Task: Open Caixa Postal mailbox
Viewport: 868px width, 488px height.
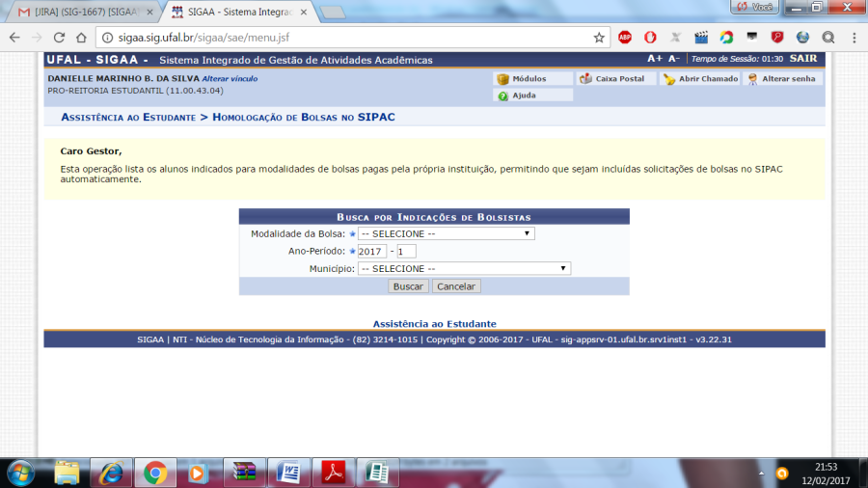Action: 586,79
